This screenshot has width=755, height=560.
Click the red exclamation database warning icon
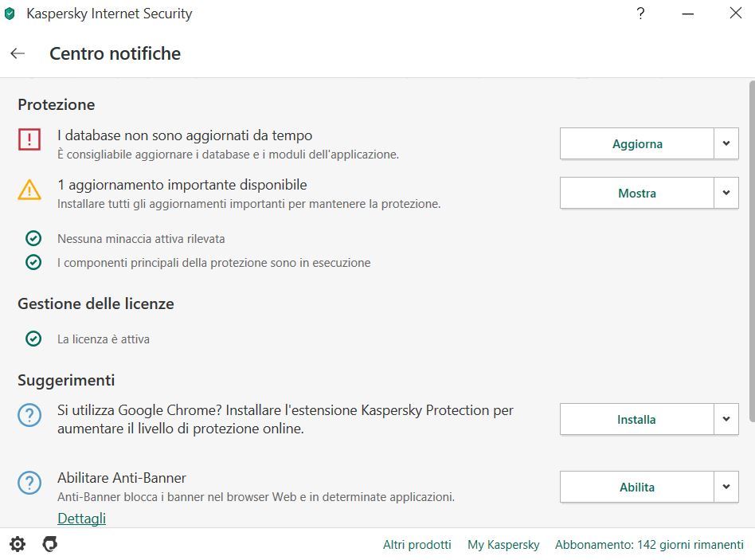tap(29, 139)
